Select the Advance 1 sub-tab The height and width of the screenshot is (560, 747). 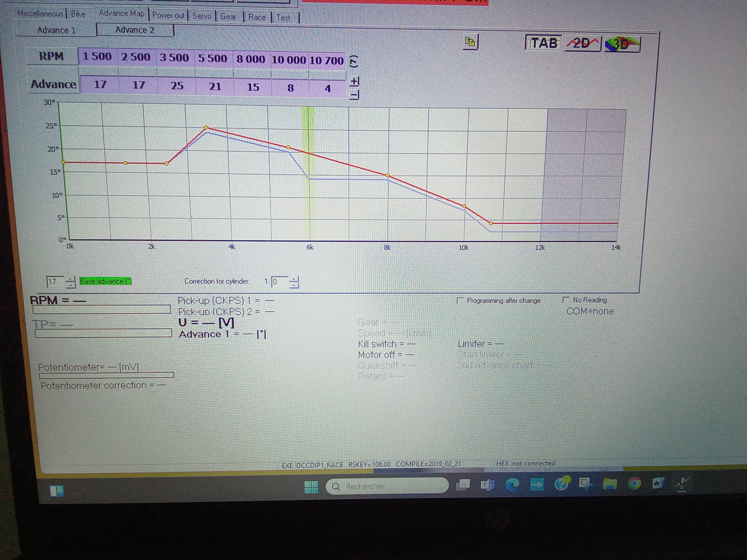[x=56, y=30]
